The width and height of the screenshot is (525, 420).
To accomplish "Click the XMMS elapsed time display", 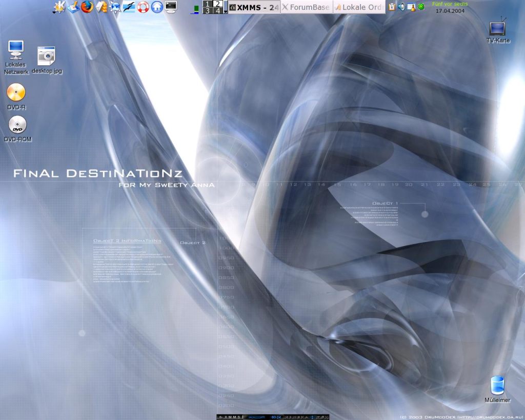I will click(276, 417).
